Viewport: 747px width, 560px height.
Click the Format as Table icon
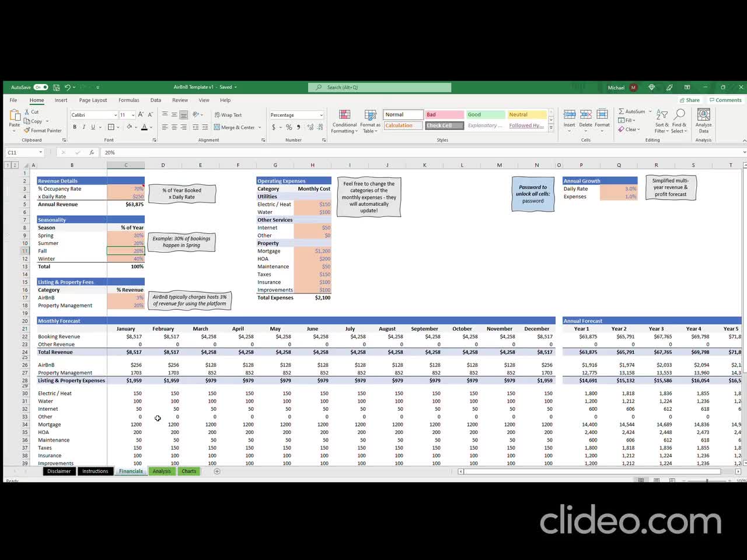click(x=370, y=120)
